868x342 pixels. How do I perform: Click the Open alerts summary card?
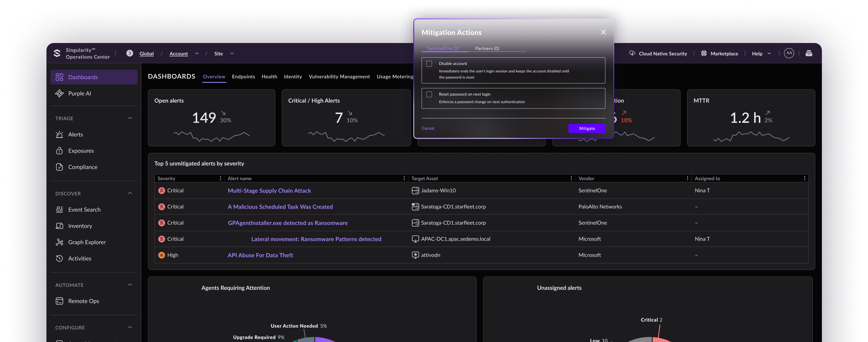[x=211, y=118]
